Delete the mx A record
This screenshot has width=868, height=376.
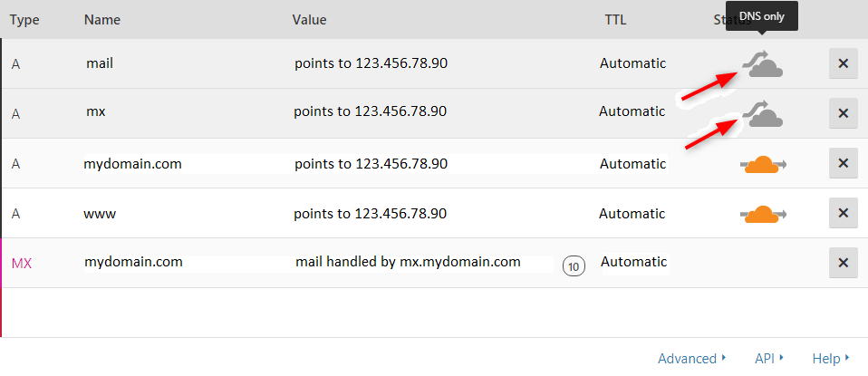pyautogui.click(x=843, y=113)
